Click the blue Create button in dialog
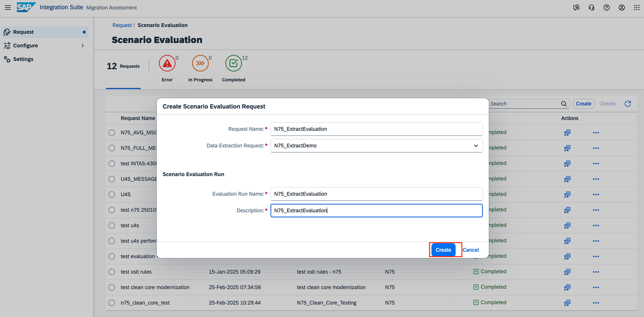The height and width of the screenshot is (317, 644). (443, 250)
